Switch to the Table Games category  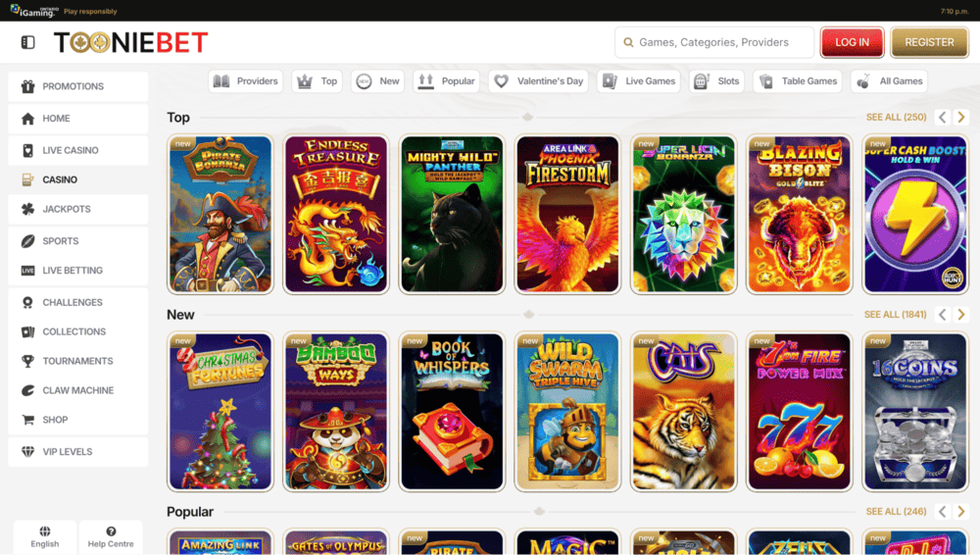tap(799, 81)
